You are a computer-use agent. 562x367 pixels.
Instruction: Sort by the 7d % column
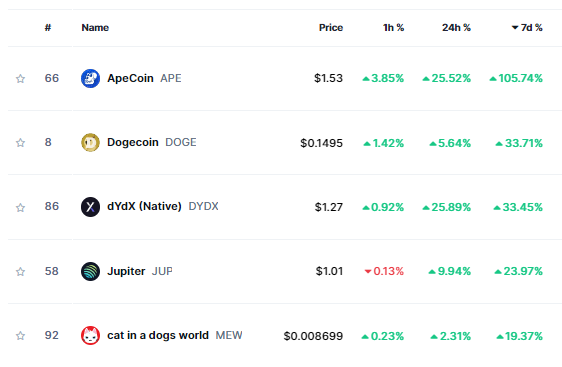pos(527,28)
